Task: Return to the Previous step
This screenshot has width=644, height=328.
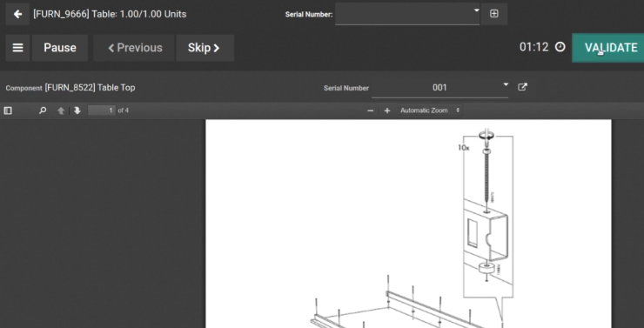Action: pos(134,48)
